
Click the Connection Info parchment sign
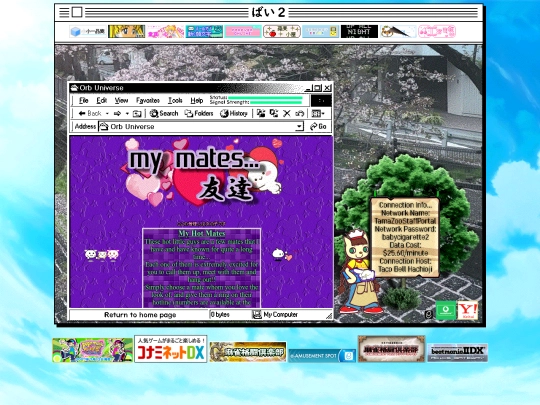(x=405, y=237)
